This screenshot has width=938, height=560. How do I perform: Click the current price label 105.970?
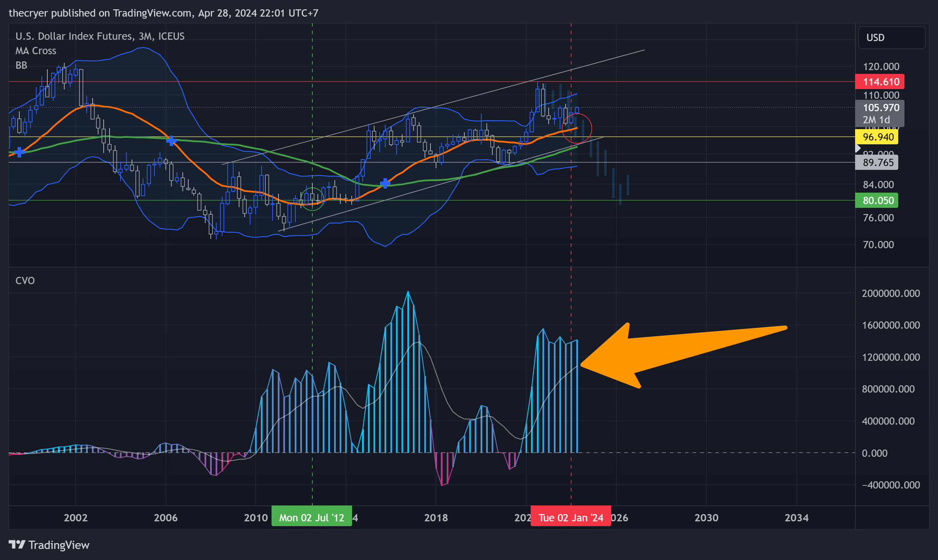(881, 108)
